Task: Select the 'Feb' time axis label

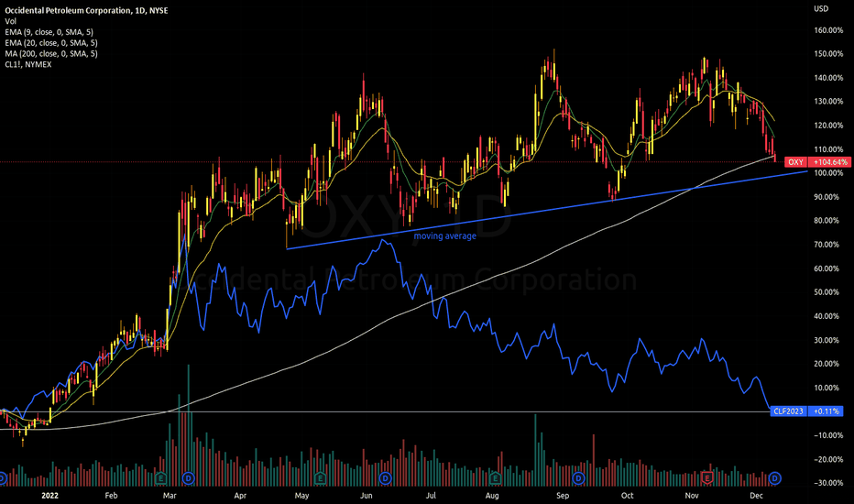Action: tap(111, 495)
